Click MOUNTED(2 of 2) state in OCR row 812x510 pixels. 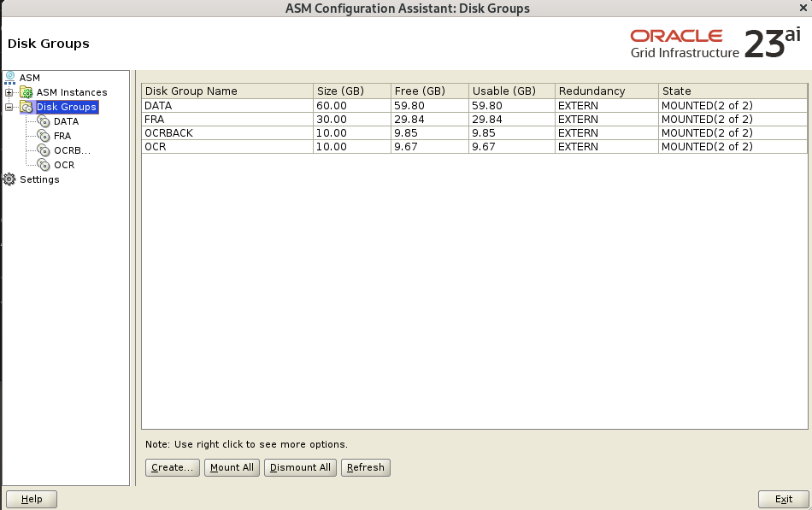tap(733, 147)
